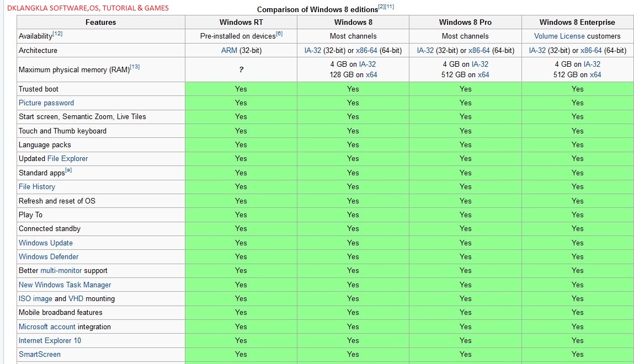This screenshot has height=364, width=634.
Task: Follow the VHD link
Action: (x=76, y=299)
